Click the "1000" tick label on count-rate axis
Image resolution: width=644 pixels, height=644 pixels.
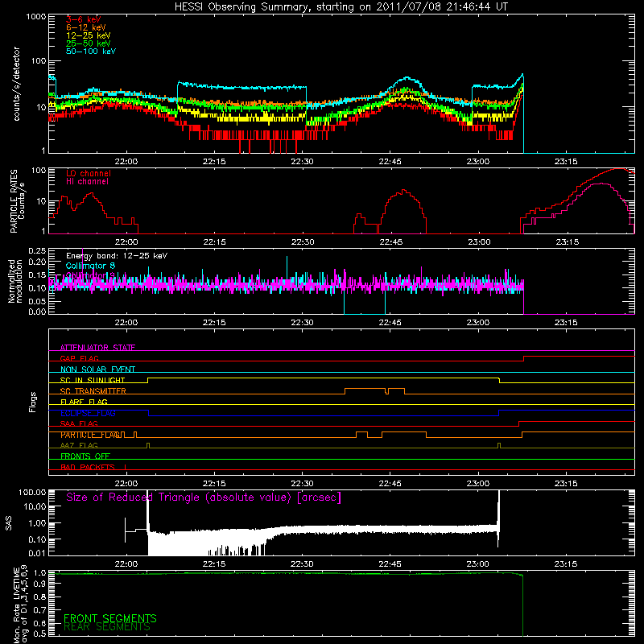coord(36,17)
